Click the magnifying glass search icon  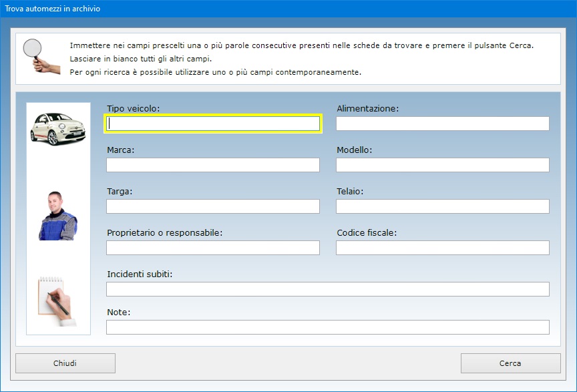[x=41, y=56]
